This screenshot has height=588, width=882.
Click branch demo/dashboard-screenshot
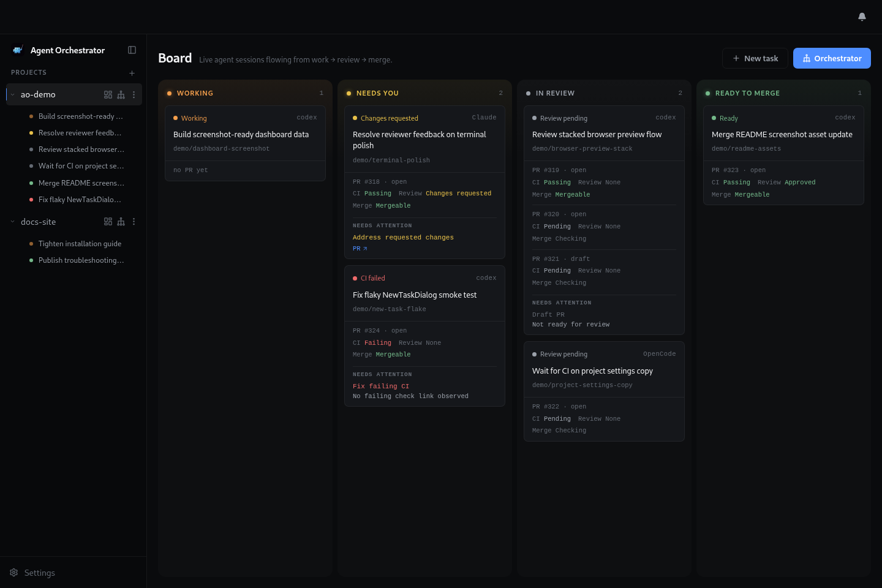click(x=221, y=149)
